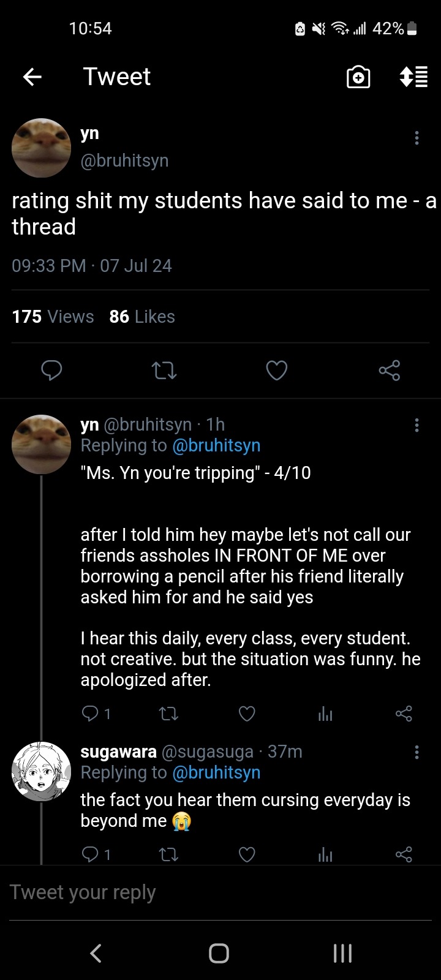This screenshot has height=980, width=441.
Task: Tap the sort replies icon in header
Action: [x=413, y=77]
